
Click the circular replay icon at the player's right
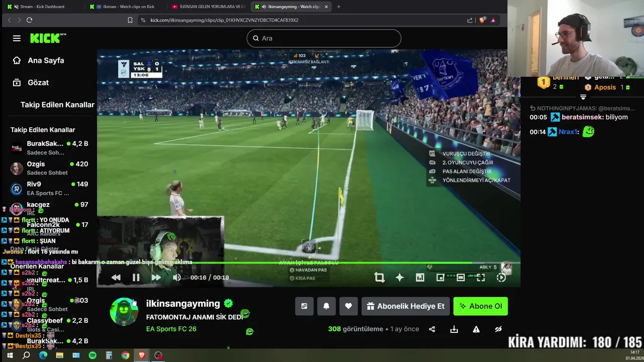(x=501, y=278)
